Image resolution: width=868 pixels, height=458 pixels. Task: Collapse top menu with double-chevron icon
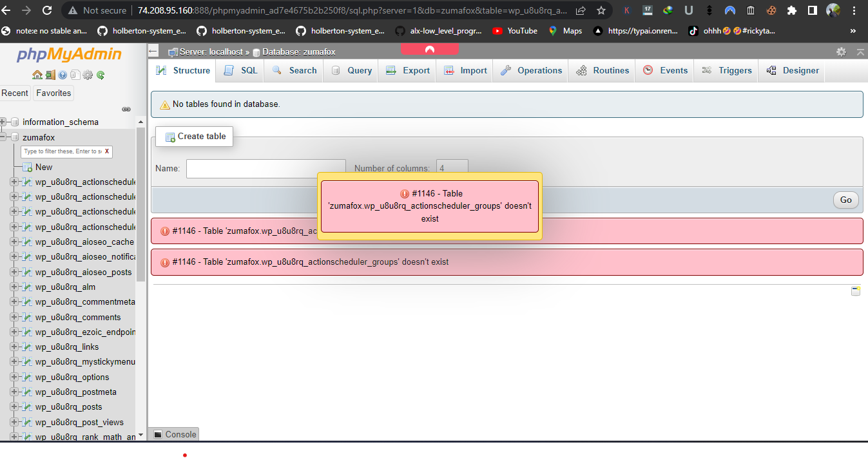(x=860, y=52)
